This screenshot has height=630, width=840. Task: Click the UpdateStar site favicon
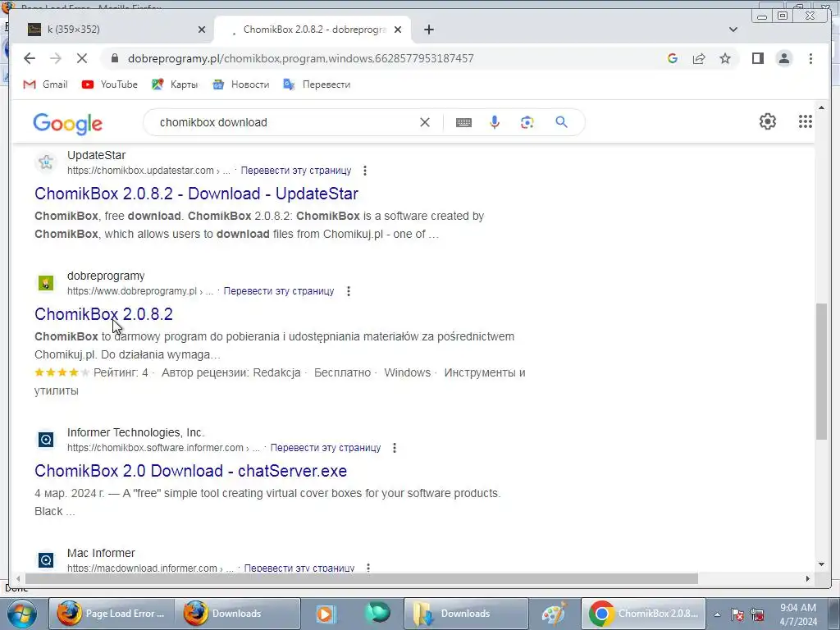(46, 162)
